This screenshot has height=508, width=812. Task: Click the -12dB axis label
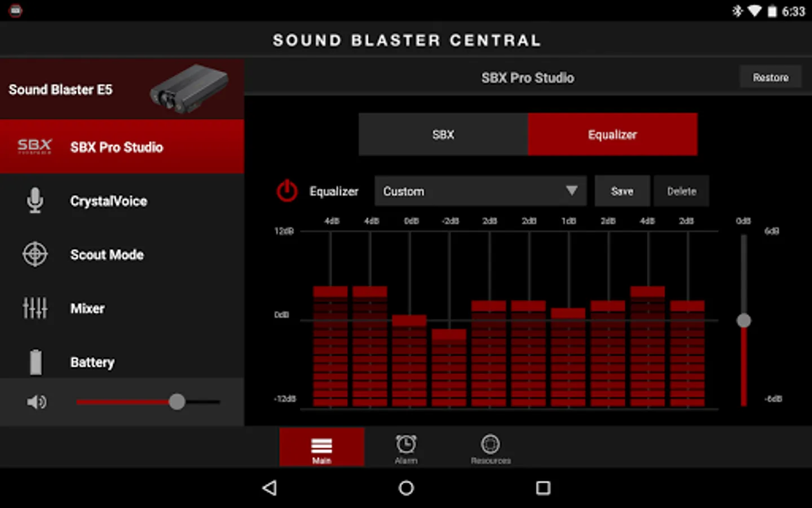pyautogui.click(x=285, y=398)
